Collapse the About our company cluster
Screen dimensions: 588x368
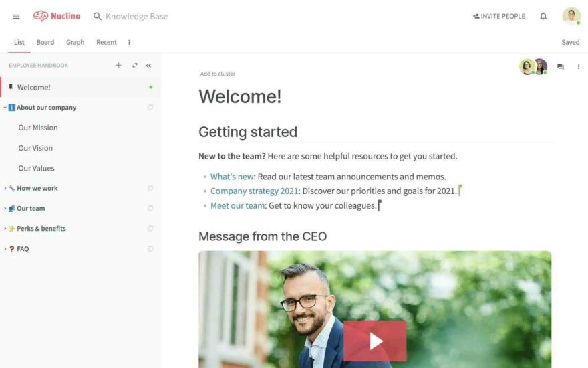pos(5,108)
